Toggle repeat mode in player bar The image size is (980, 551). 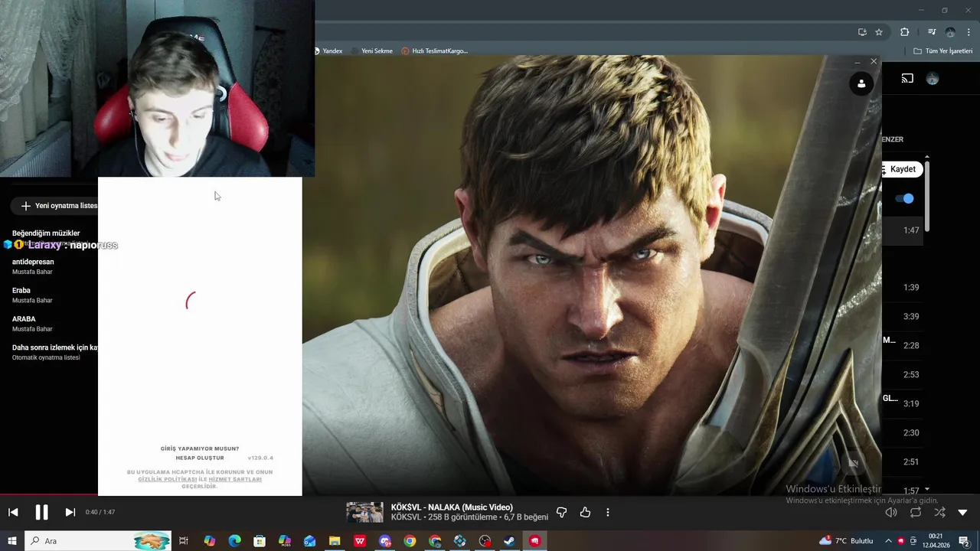(x=915, y=512)
